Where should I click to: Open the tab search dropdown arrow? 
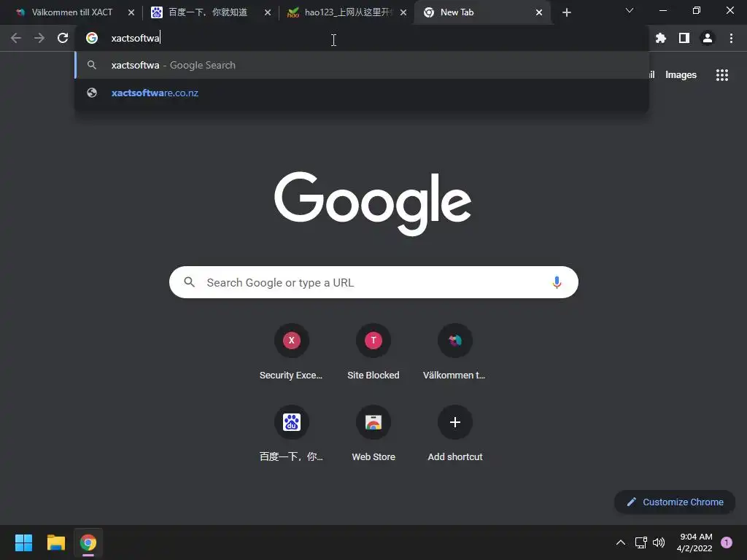pyautogui.click(x=630, y=10)
